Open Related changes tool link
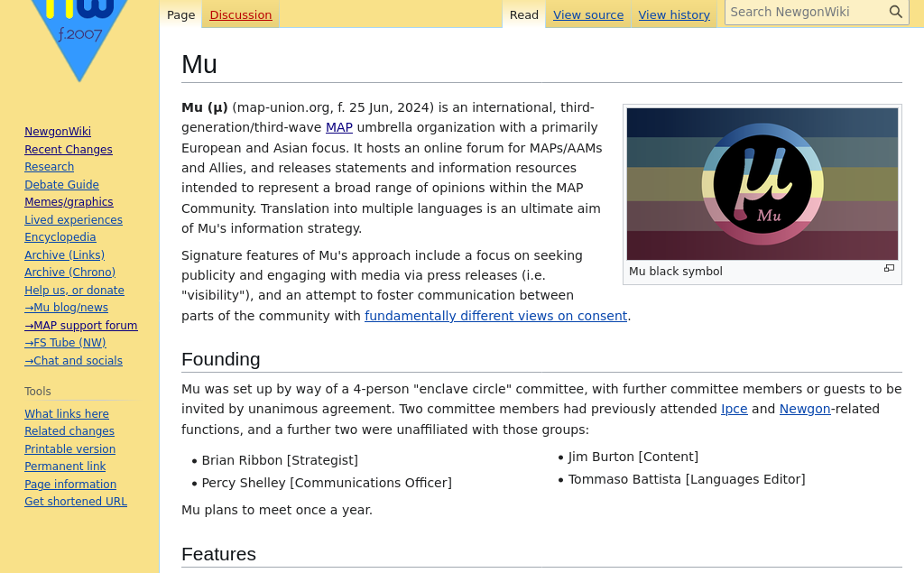The height and width of the screenshot is (573, 924). click(69, 431)
